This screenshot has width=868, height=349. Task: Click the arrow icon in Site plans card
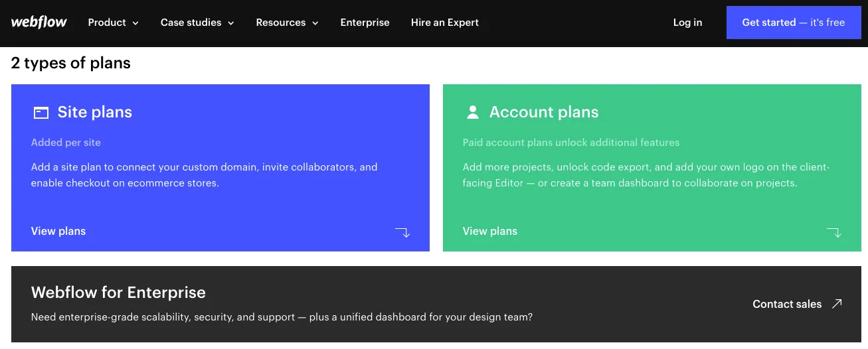(402, 232)
